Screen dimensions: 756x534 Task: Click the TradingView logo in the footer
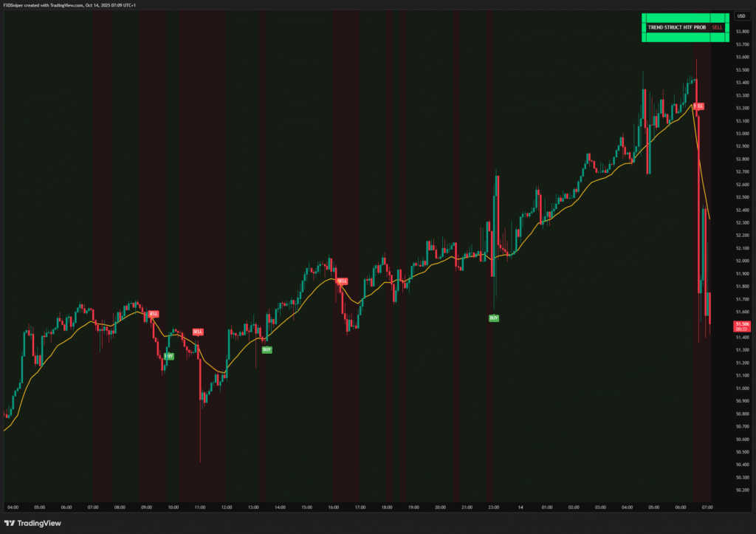tap(35, 523)
